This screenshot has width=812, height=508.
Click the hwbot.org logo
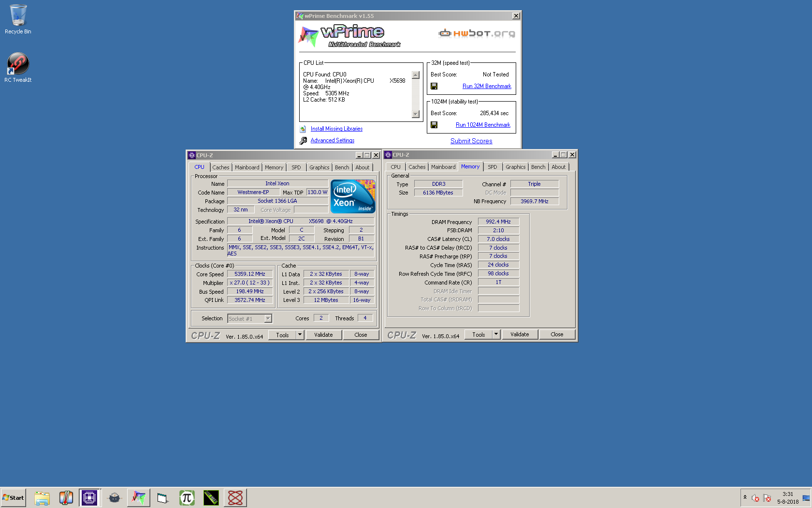[477, 33]
